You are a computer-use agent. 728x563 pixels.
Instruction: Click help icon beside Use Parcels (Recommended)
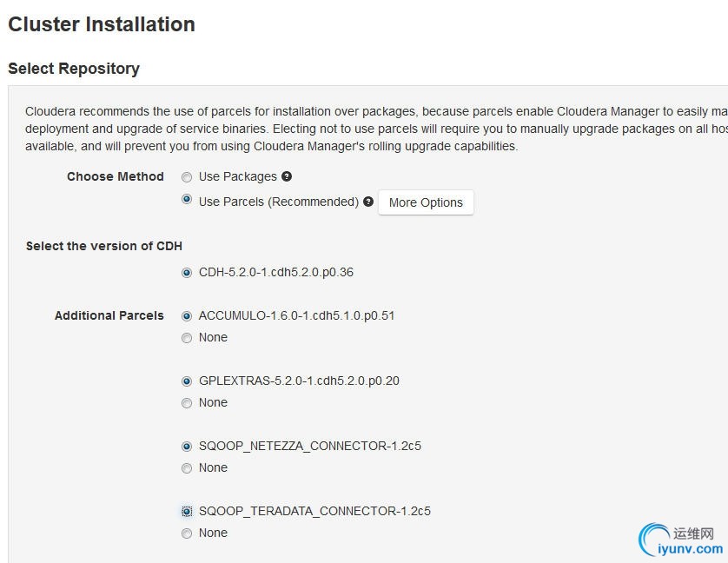(x=368, y=202)
